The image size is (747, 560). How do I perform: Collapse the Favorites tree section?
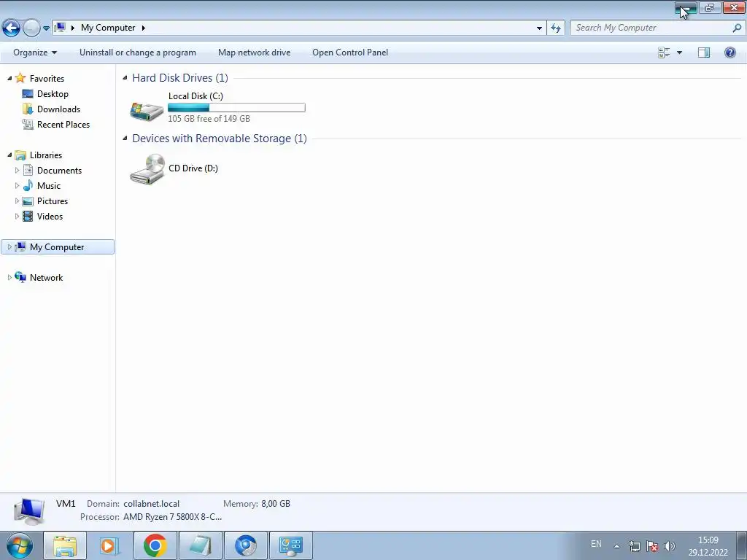(9, 78)
